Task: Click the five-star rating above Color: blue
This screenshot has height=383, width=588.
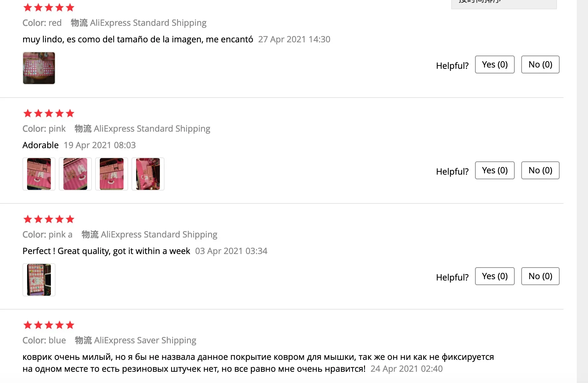Action: tap(49, 325)
